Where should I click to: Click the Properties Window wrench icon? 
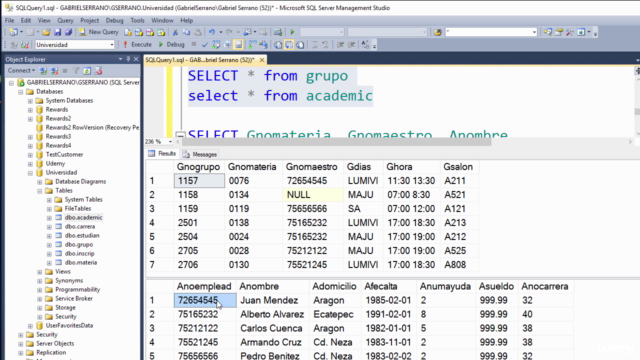(569, 32)
